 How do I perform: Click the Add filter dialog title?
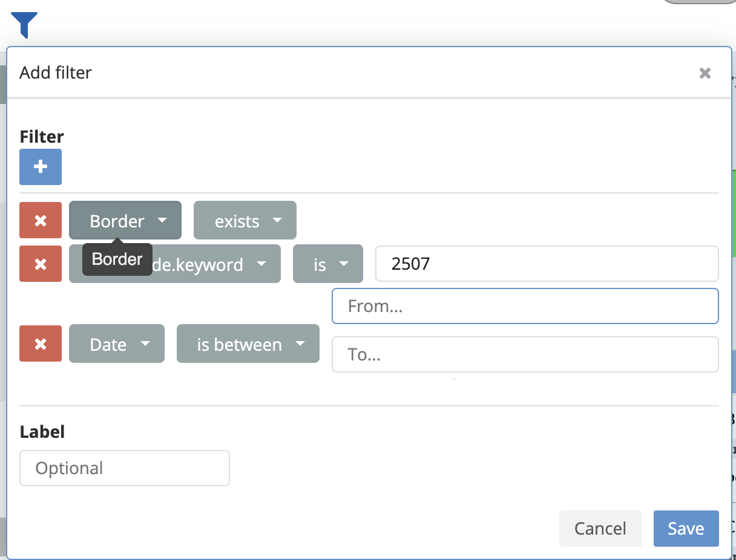pyautogui.click(x=56, y=73)
